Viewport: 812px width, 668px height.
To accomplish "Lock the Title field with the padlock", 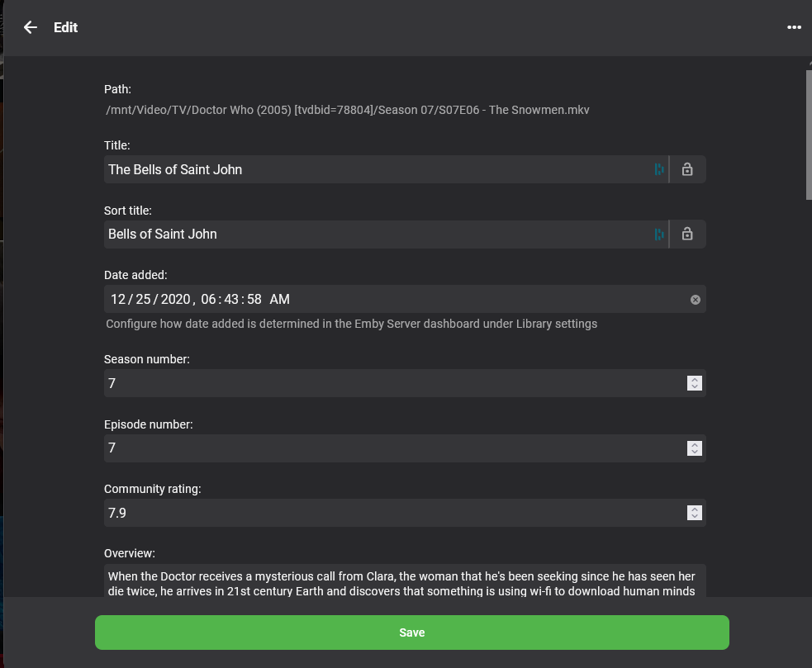I will pyautogui.click(x=687, y=169).
